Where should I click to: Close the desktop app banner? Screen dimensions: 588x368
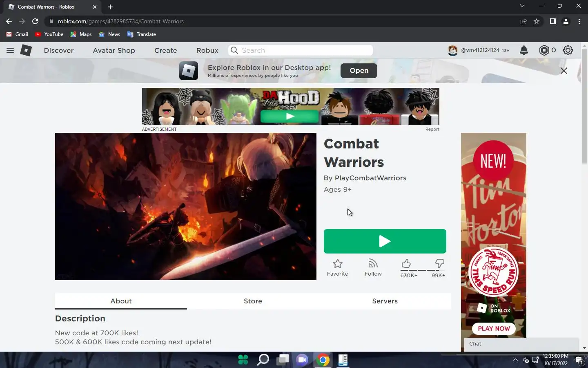(x=564, y=71)
